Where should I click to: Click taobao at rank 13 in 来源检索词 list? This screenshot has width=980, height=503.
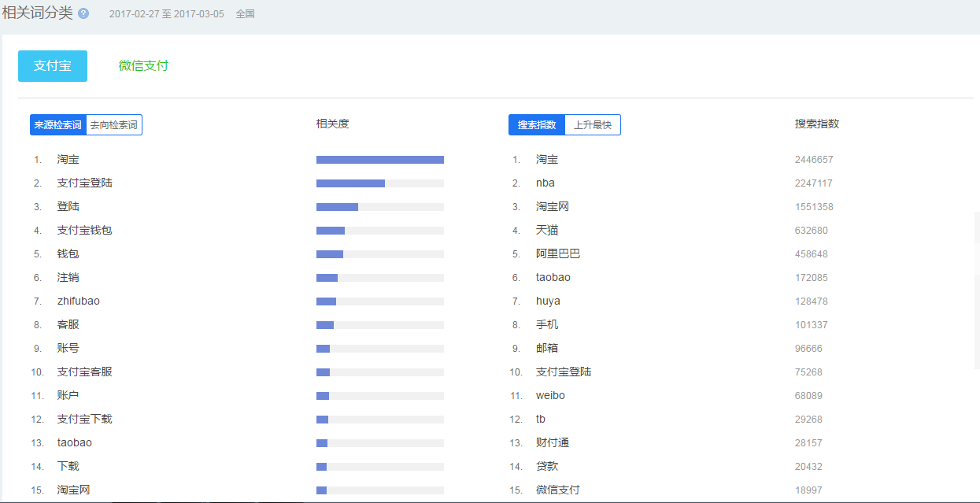click(75, 443)
